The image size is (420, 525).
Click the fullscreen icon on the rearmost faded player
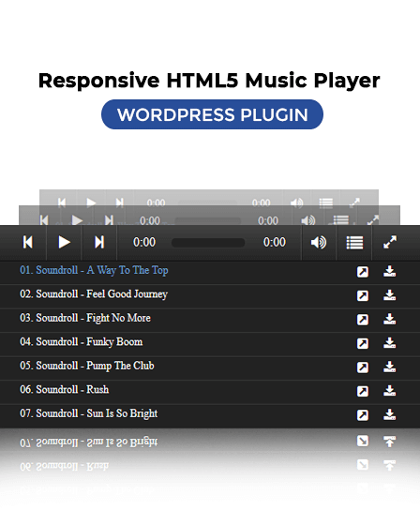tap(354, 202)
